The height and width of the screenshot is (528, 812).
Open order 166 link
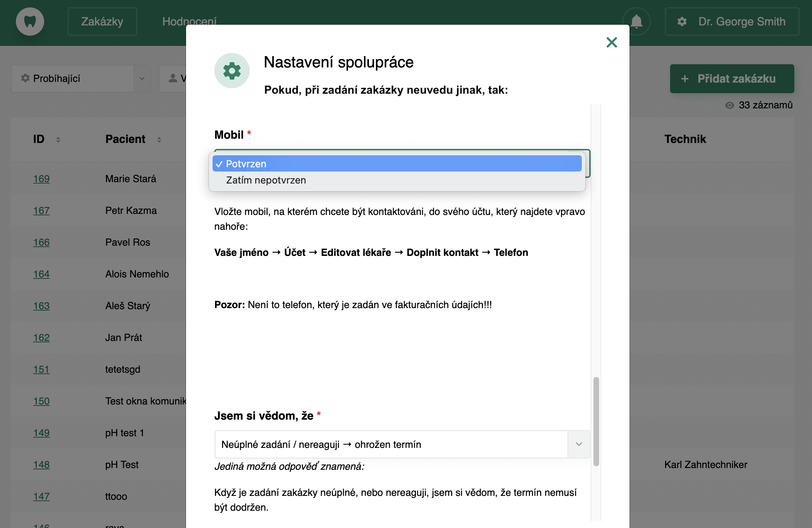(x=41, y=242)
